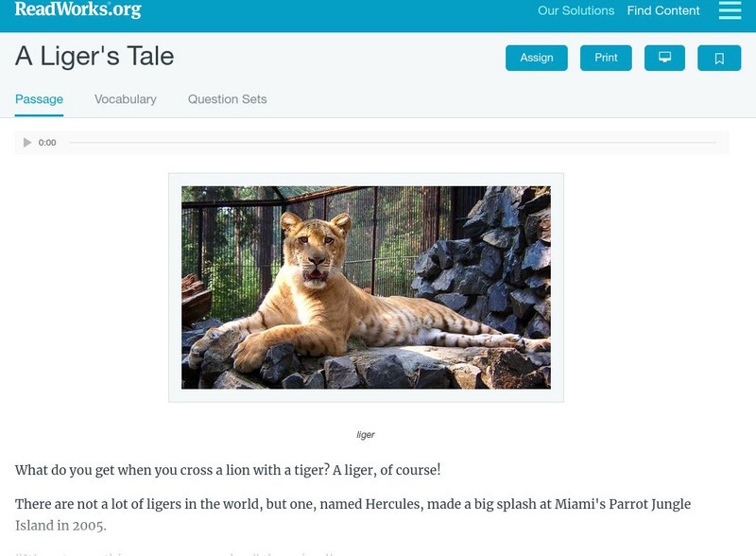The image size is (756, 556).
Task: Open the Question Sets tab
Action: (227, 99)
